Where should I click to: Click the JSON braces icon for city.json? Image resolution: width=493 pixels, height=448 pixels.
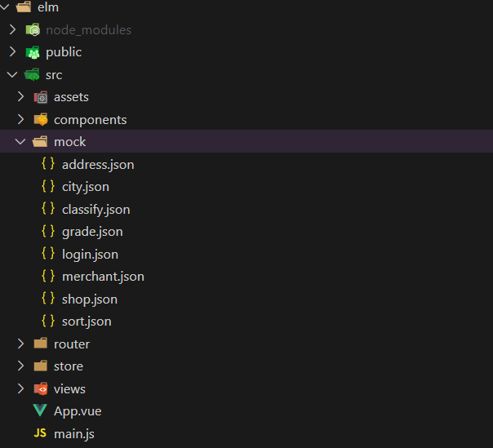pyautogui.click(x=48, y=186)
